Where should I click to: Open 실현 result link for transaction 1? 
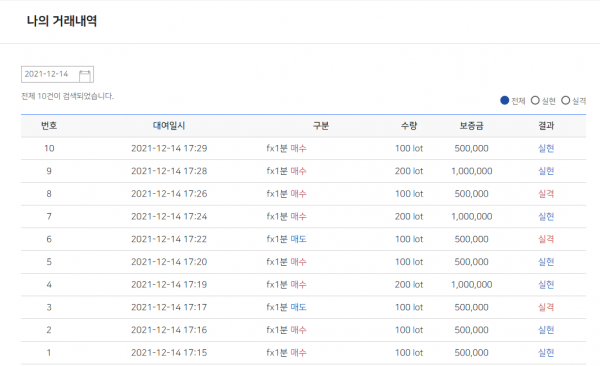point(546,353)
